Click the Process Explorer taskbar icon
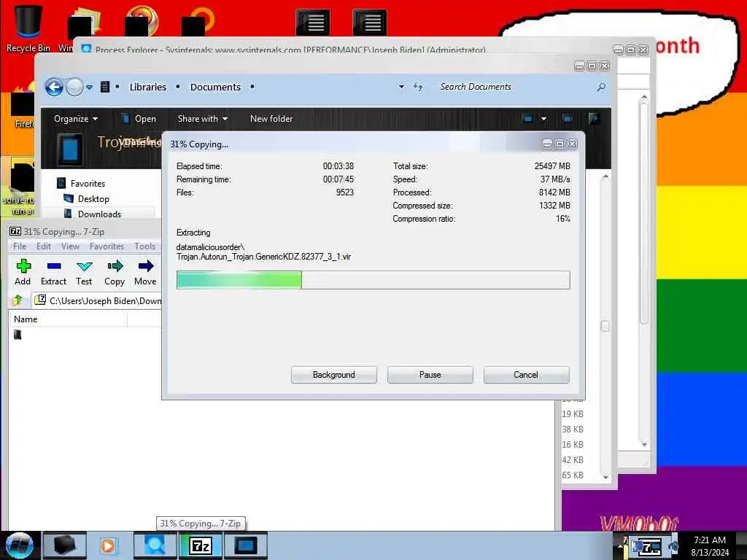Viewport: 747px width, 560px height. point(155,545)
